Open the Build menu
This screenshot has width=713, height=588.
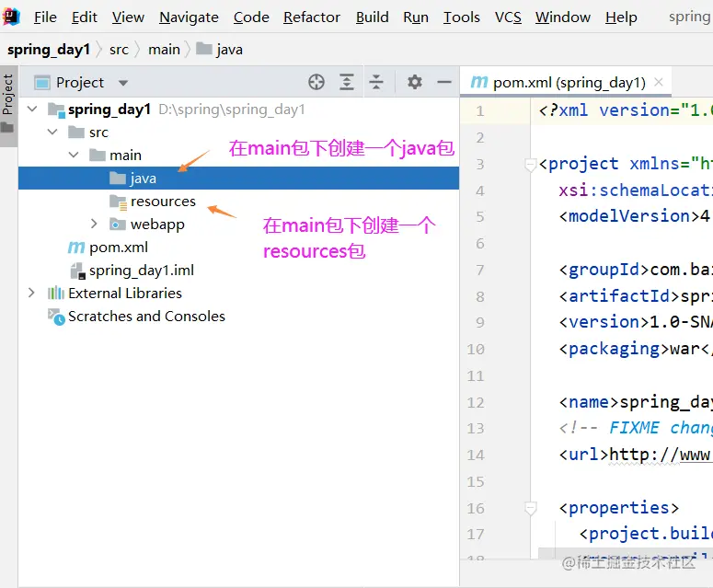pos(372,17)
